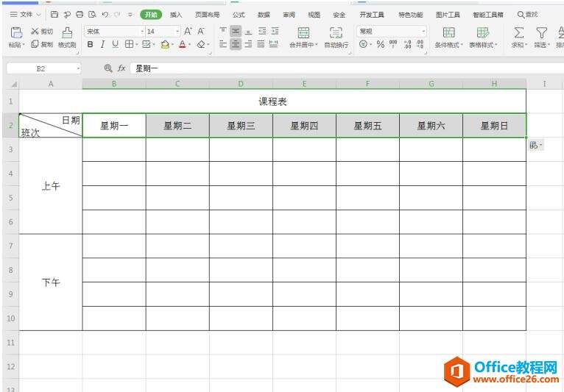This screenshot has height=392, width=564.
Task: Click the Save icon in quick access toolbar
Action: point(54,15)
